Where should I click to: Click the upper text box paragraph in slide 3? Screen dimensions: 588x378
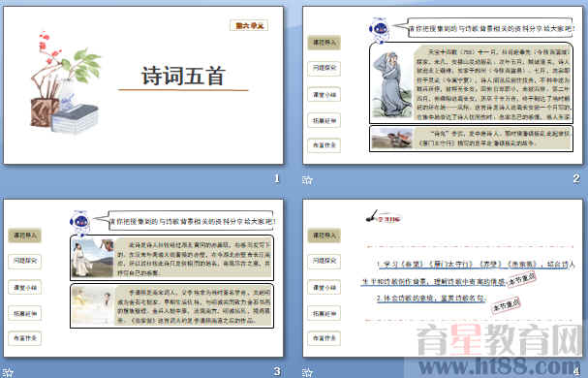(x=194, y=258)
